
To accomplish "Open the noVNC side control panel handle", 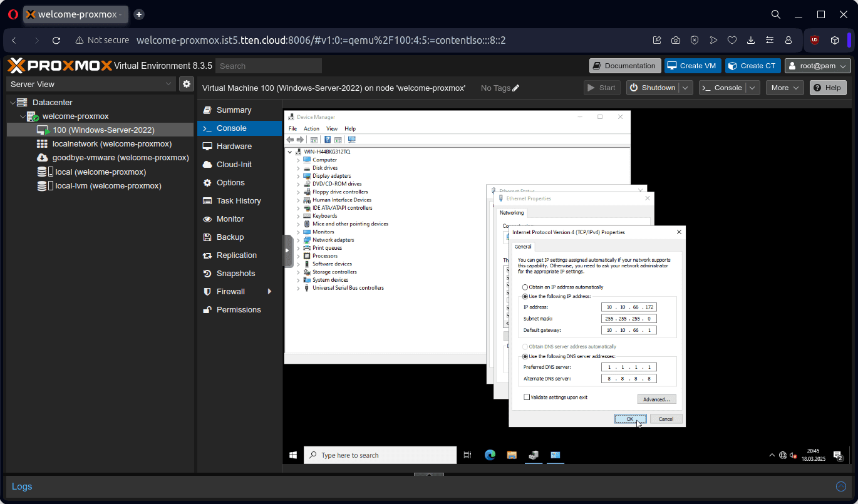I will click(288, 250).
